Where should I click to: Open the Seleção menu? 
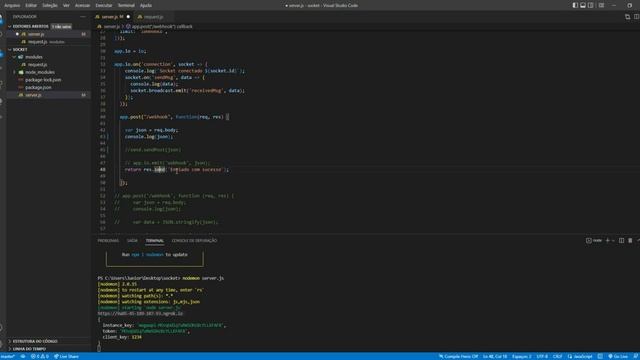(x=50, y=5)
